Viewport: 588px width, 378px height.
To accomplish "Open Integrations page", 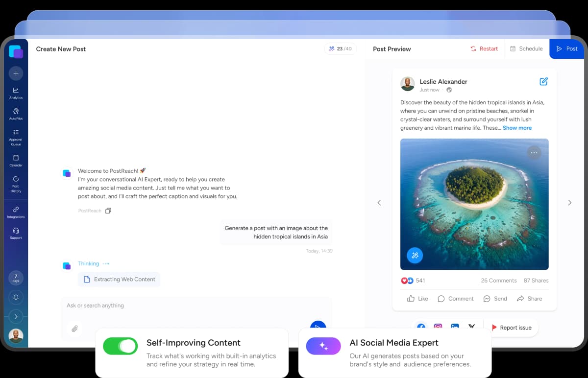I will pos(16,212).
